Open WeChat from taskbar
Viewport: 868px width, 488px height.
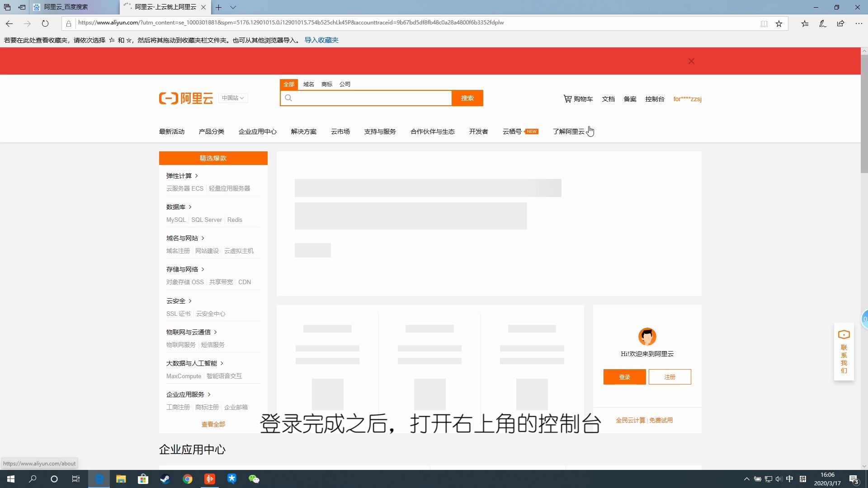click(x=254, y=479)
